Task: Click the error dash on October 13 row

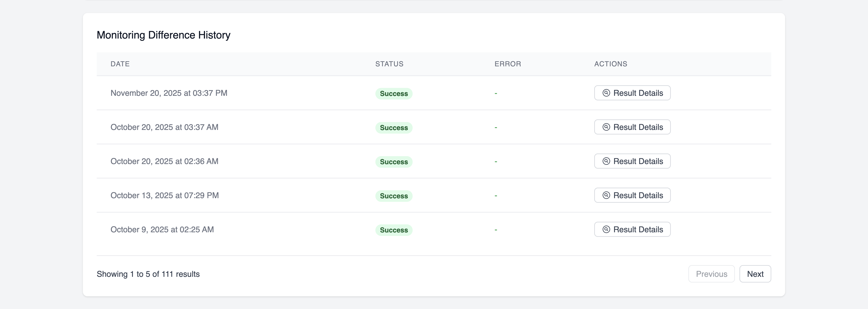Action: pos(495,195)
